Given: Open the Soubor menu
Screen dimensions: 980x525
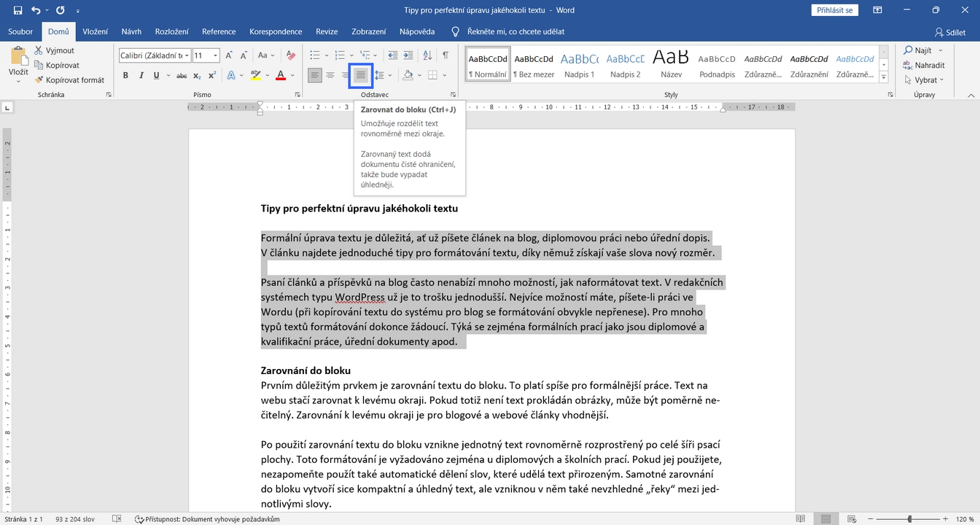Looking at the screenshot, I should pos(20,31).
